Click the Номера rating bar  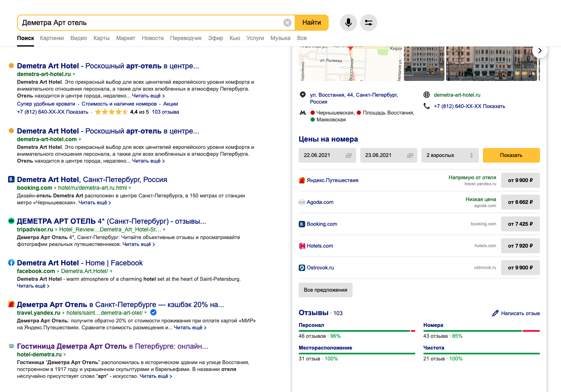(x=482, y=331)
